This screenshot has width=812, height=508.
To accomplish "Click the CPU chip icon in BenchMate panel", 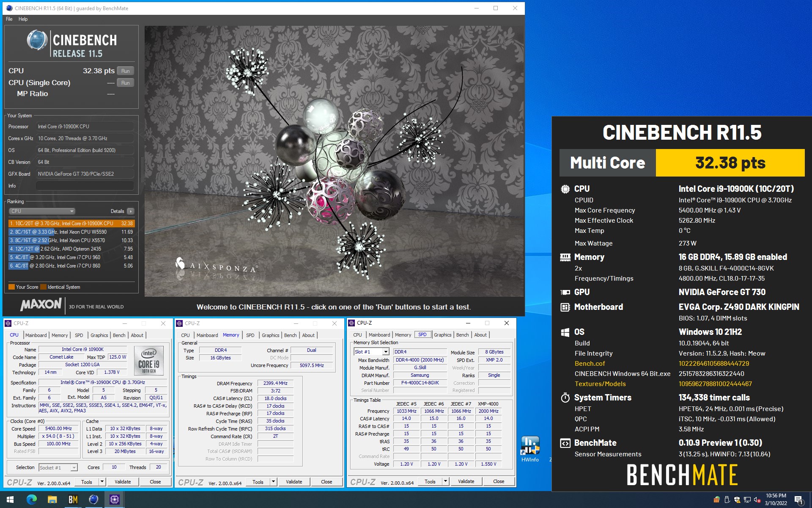I will click(x=565, y=189).
